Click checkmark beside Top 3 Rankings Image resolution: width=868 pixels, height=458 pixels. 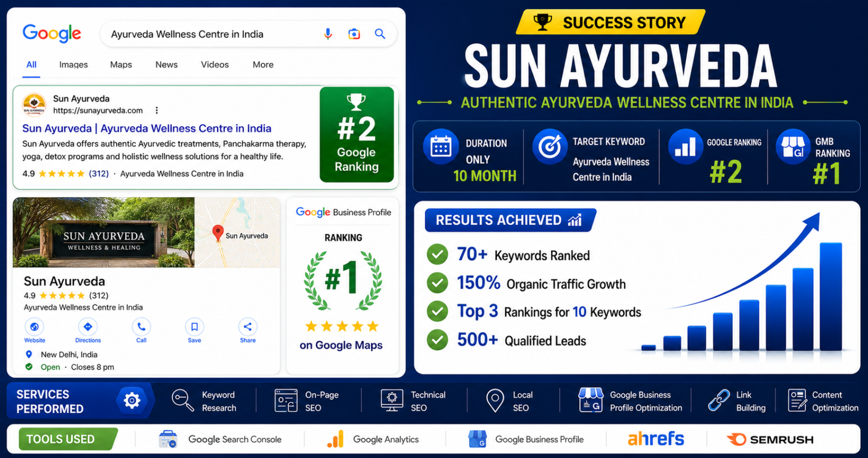(437, 311)
